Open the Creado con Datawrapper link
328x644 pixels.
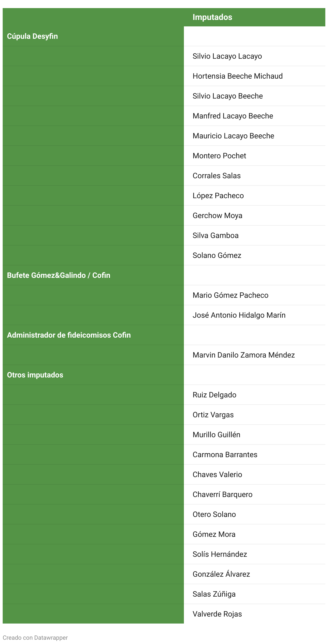pyautogui.click(x=35, y=638)
